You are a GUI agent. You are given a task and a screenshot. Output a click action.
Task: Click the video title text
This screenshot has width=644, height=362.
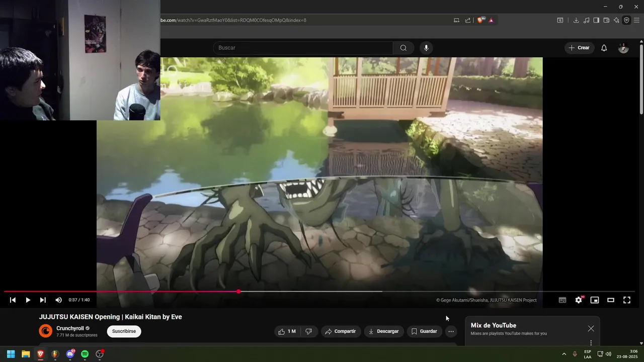(111, 317)
